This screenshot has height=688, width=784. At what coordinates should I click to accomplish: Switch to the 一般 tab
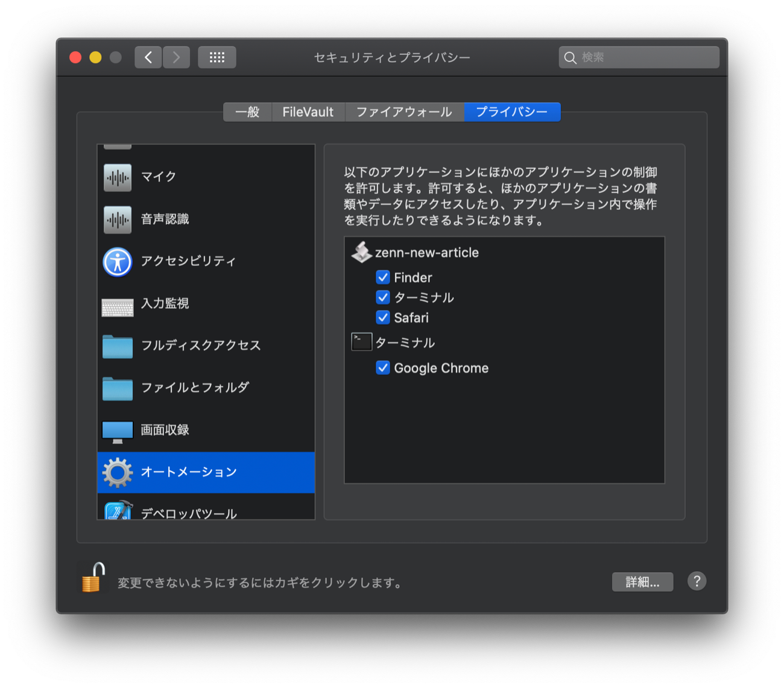(x=247, y=112)
